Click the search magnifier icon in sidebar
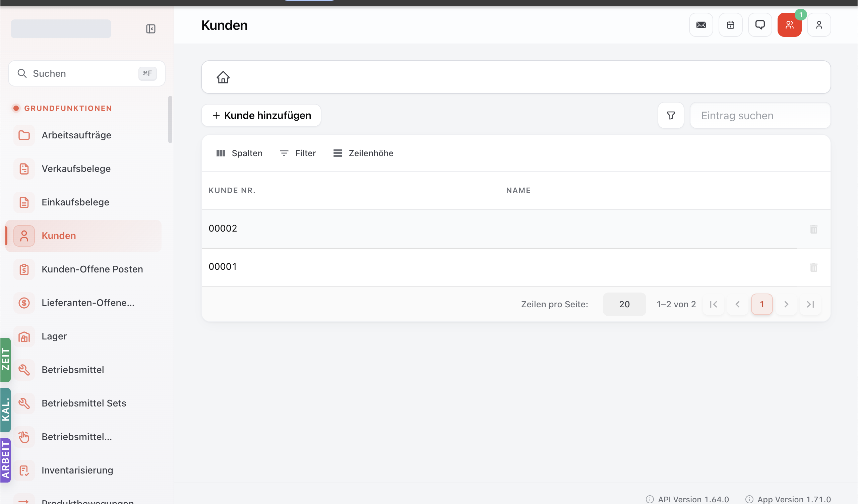This screenshot has width=858, height=504. (22, 74)
